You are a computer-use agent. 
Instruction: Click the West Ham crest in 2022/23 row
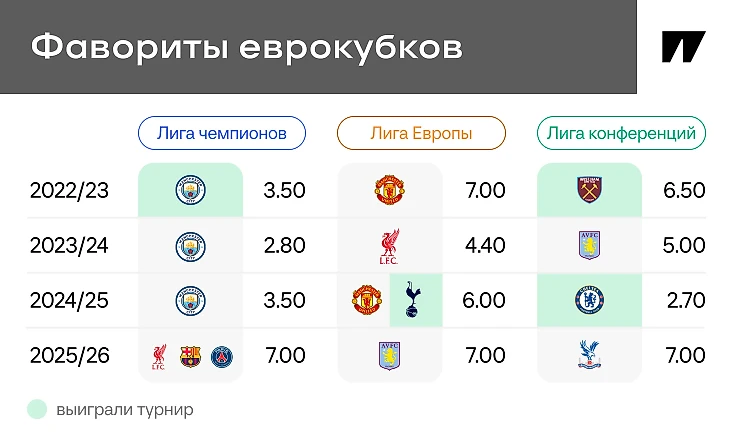tap(589, 189)
